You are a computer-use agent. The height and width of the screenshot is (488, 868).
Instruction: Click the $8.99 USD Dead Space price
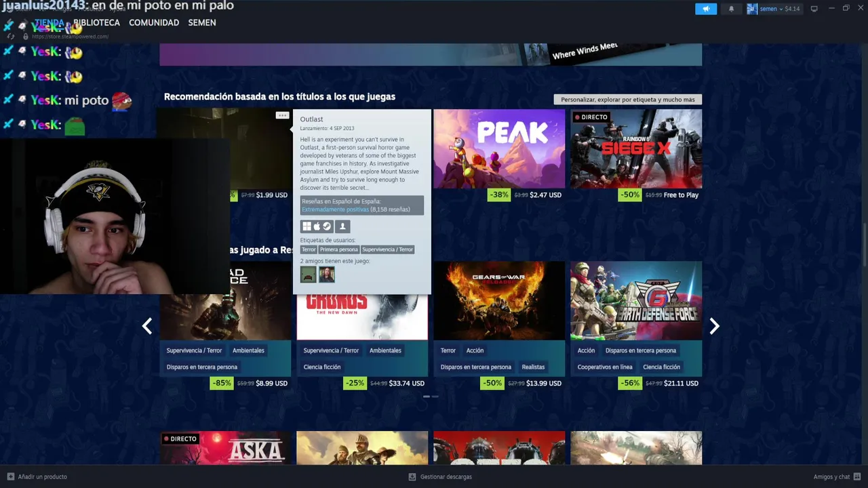[272, 384]
